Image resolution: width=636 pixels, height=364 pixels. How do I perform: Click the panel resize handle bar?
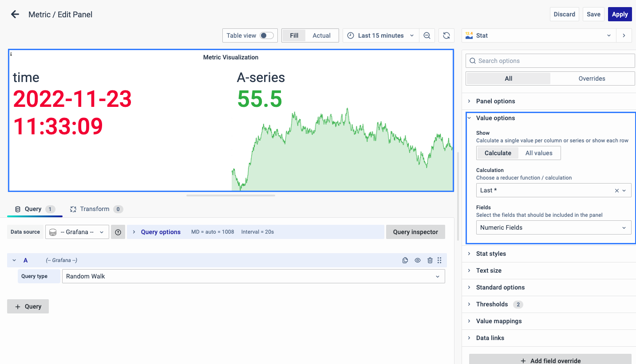[231, 195]
